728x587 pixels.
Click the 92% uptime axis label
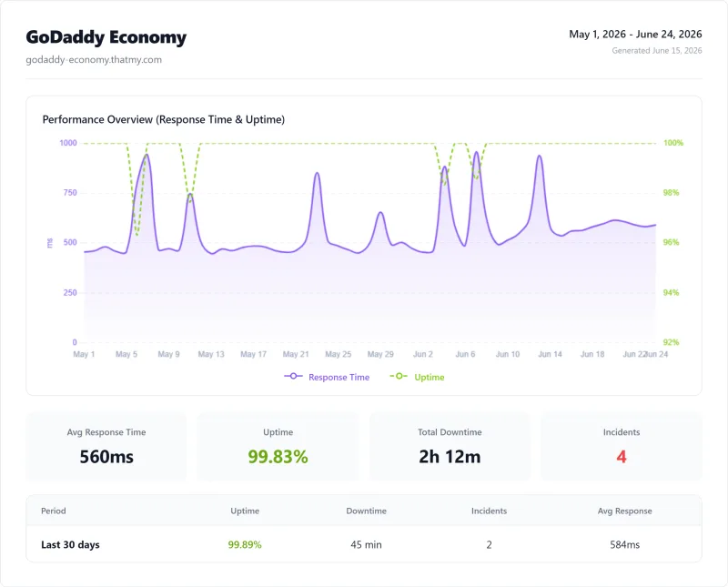click(671, 342)
